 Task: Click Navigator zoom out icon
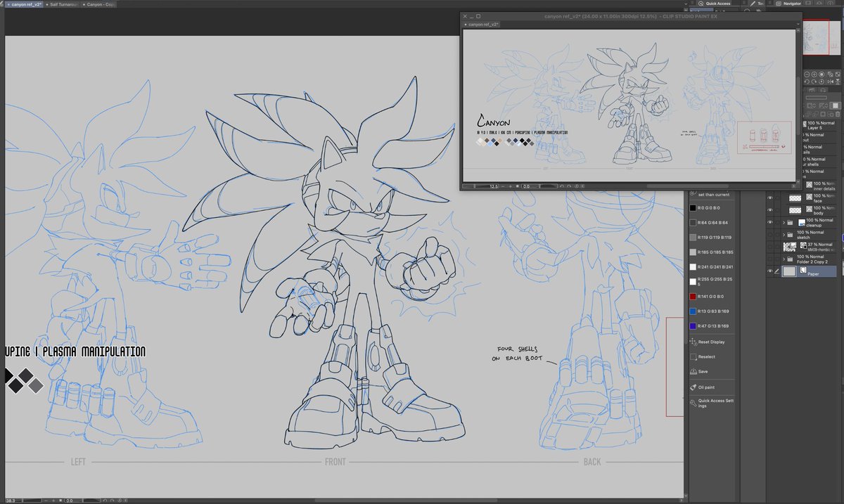[x=807, y=75]
